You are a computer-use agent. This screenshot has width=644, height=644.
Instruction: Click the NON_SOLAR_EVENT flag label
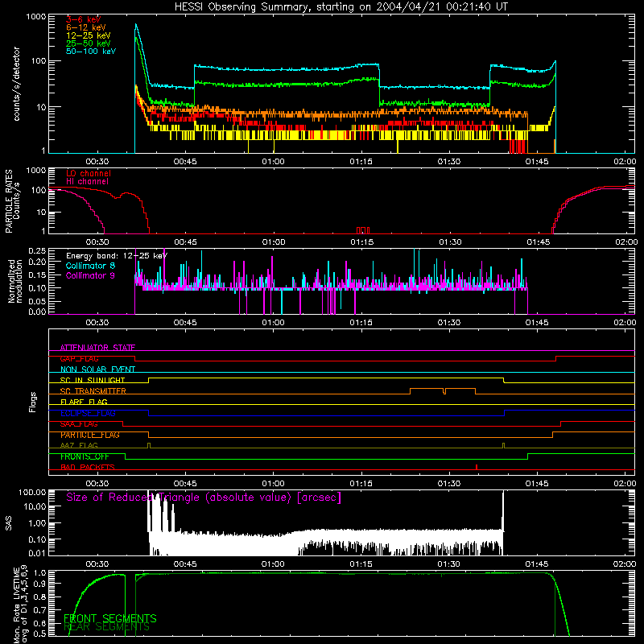click(x=97, y=369)
